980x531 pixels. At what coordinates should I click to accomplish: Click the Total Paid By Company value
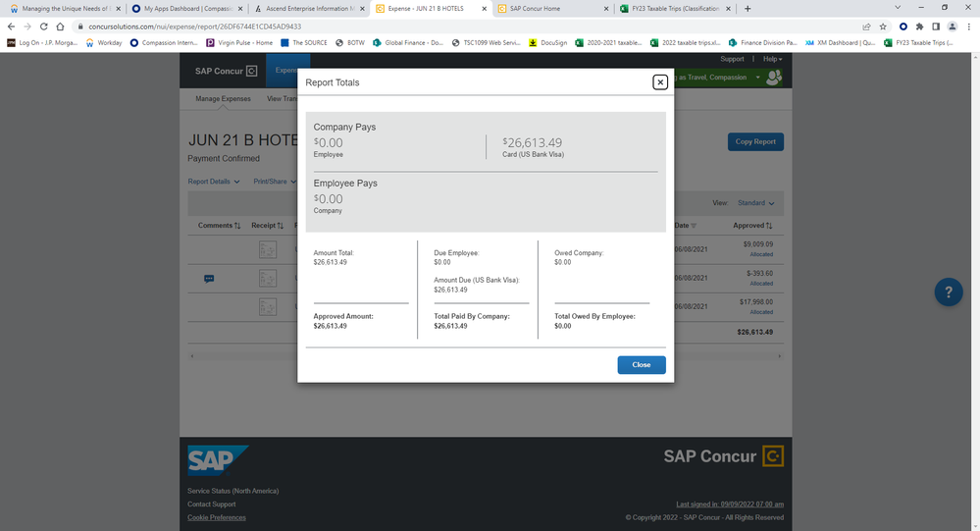coord(450,326)
